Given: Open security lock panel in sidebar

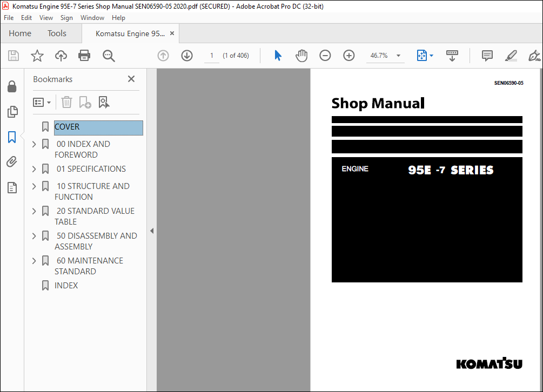Looking at the screenshot, I should pyautogui.click(x=12, y=86).
